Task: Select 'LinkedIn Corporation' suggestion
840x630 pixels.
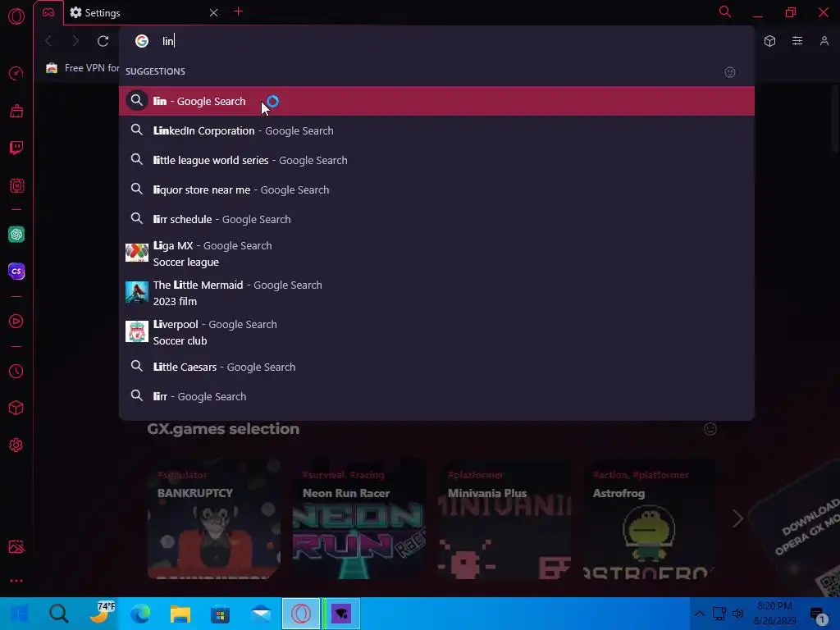Action: [x=436, y=130]
